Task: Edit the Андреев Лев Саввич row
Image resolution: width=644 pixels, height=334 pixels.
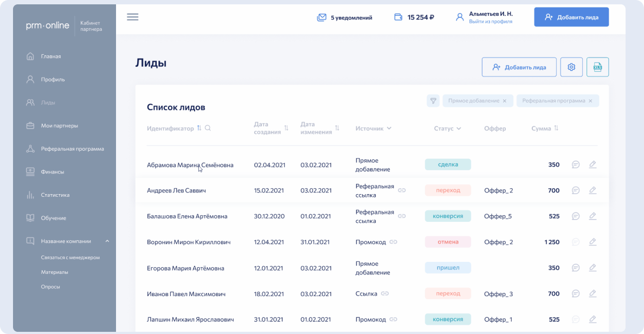Action: coord(593,190)
